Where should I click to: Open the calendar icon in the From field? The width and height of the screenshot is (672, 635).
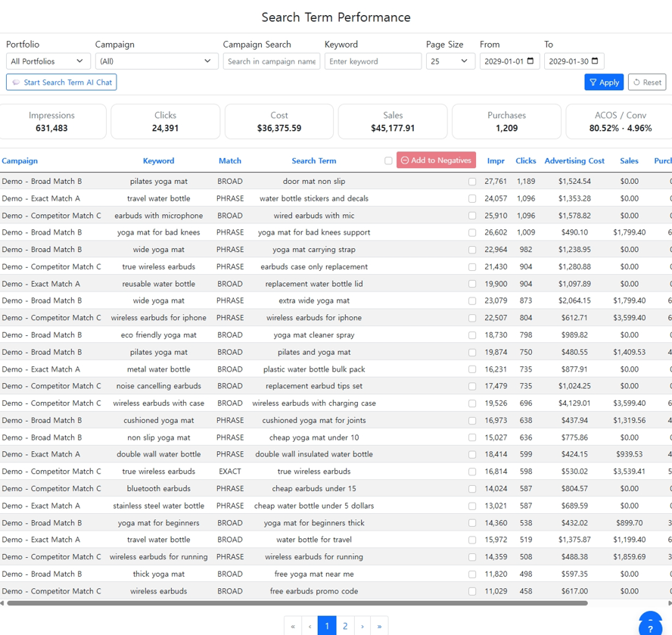click(x=532, y=61)
